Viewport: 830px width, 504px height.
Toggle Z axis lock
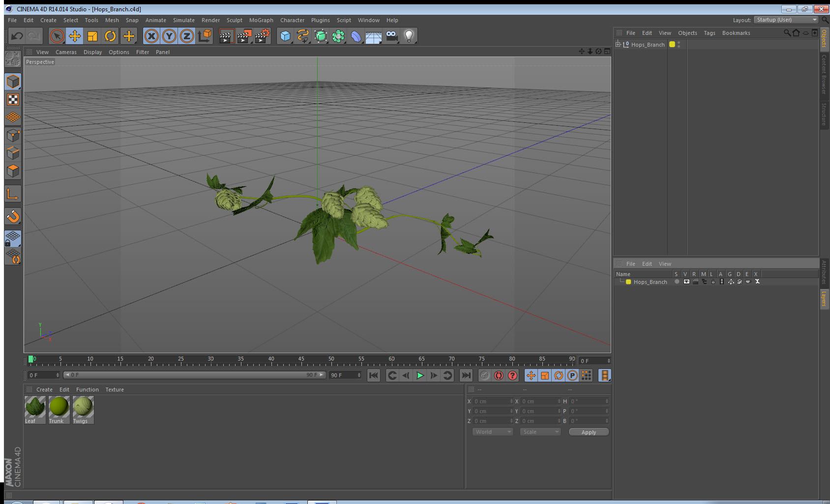(187, 36)
